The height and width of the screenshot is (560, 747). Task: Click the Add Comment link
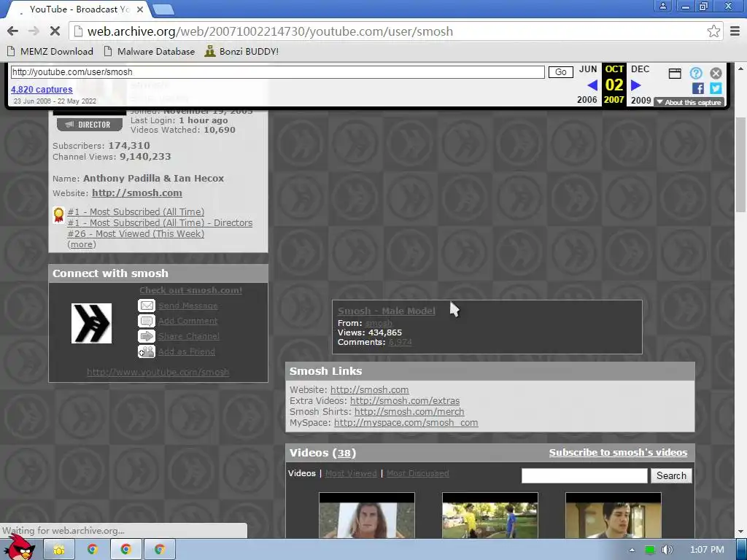point(187,321)
